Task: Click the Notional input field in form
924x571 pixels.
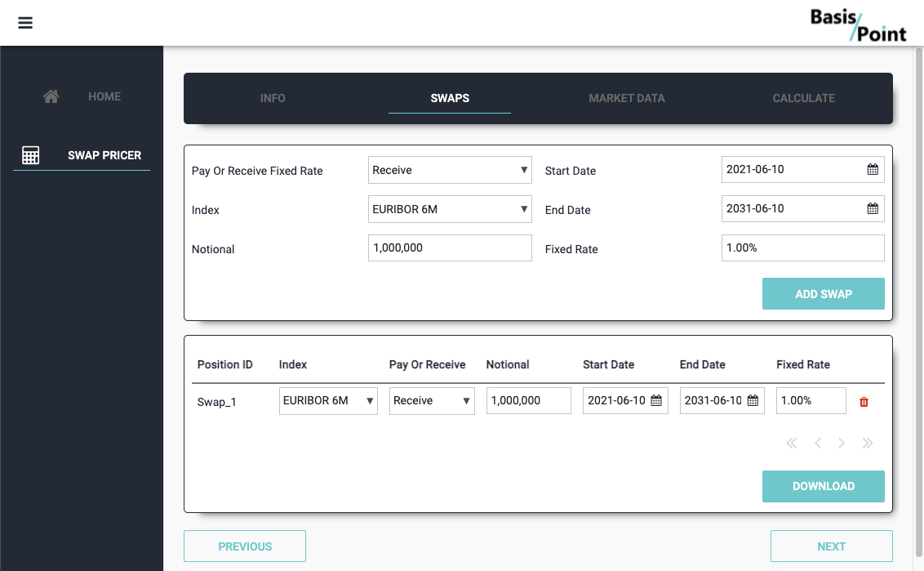Action: click(450, 248)
